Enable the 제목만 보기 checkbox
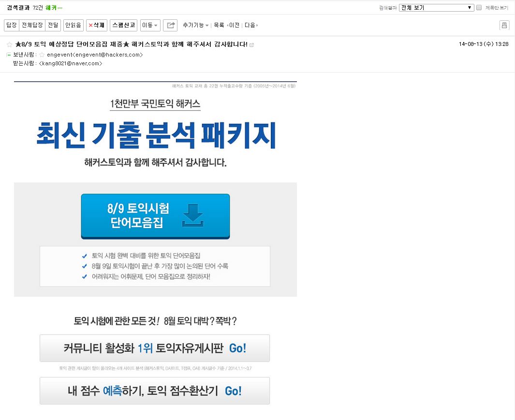 point(479,8)
